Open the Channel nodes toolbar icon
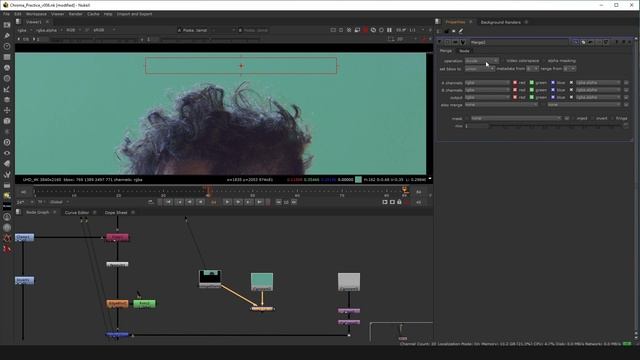The image size is (640, 360). point(7,57)
